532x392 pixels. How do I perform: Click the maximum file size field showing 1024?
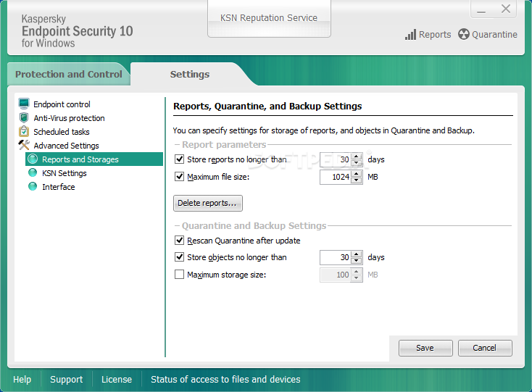pyautogui.click(x=336, y=177)
